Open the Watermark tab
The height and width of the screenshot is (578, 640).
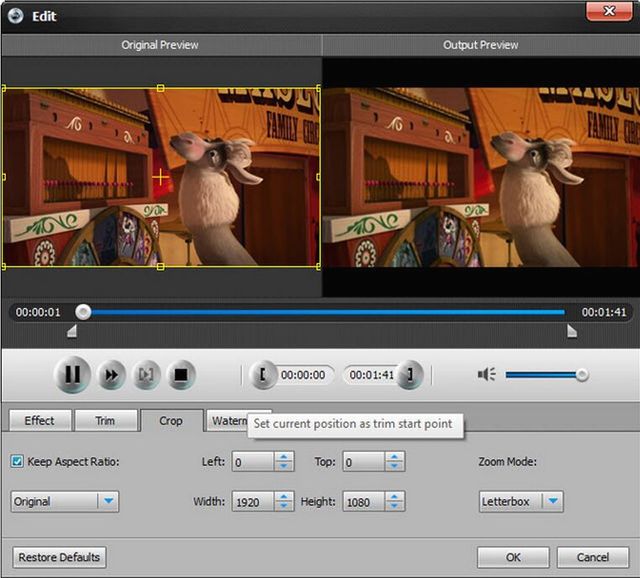(x=228, y=420)
